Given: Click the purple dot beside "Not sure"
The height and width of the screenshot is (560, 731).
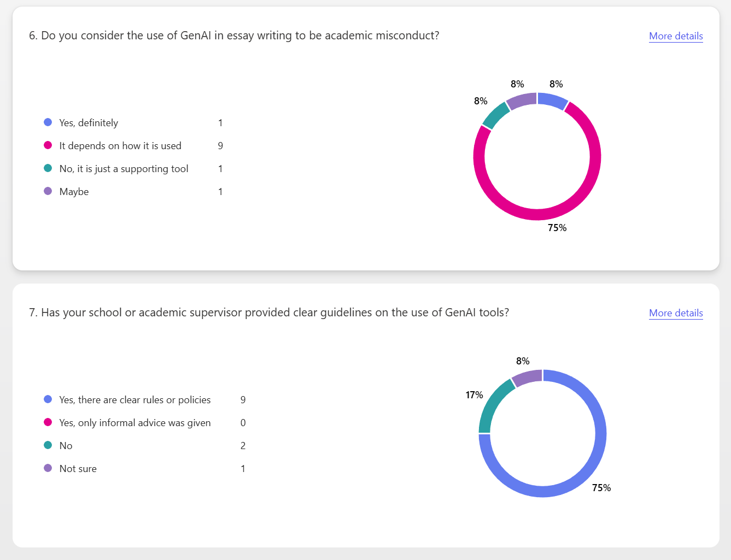Looking at the screenshot, I should pyautogui.click(x=48, y=468).
